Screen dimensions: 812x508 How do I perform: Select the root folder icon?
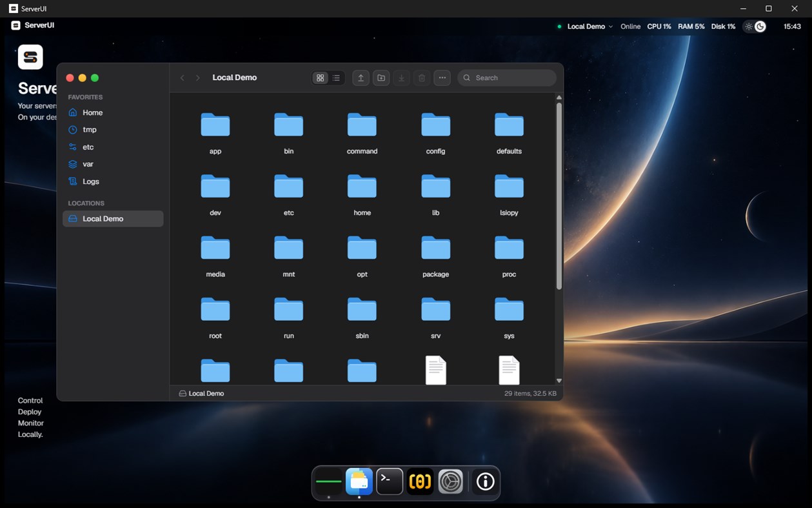pos(215,309)
